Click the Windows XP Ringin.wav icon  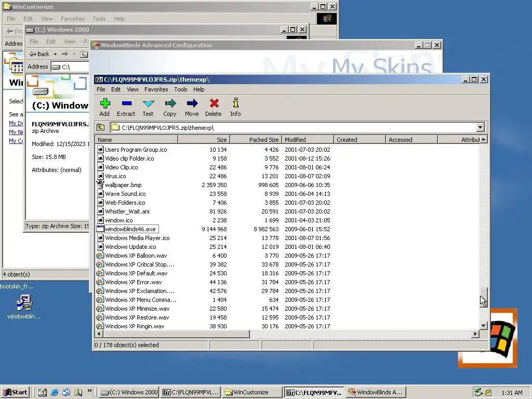point(100,326)
